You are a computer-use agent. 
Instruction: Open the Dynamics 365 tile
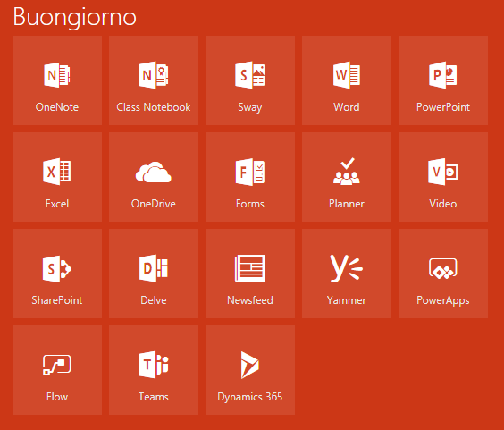(x=250, y=370)
